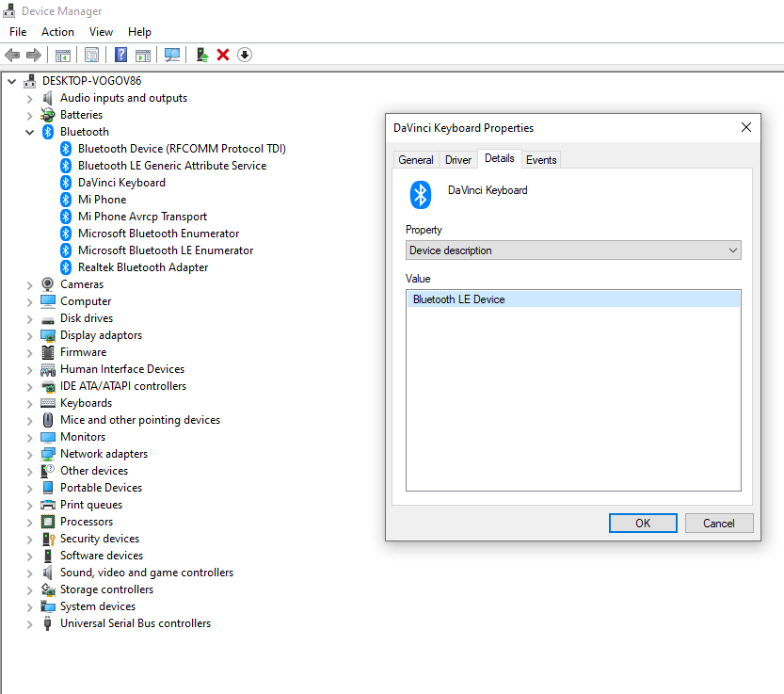Select Mi Phone in the device tree

pyautogui.click(x=102, y=200)
